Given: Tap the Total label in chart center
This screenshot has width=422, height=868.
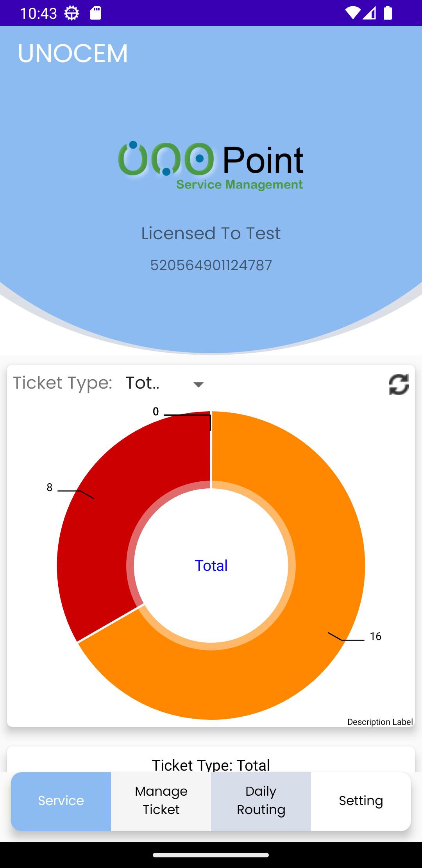Looking at the screenshot, I should (x=211, y=565).
